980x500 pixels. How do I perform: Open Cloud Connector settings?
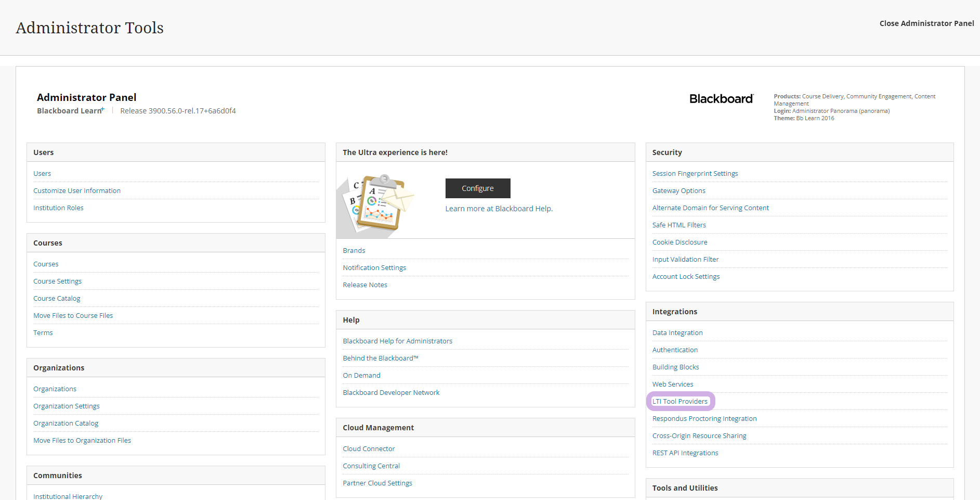[369, 449]
